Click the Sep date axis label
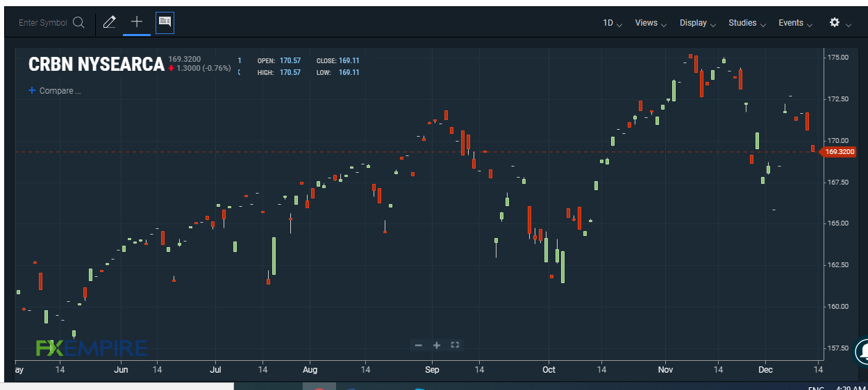This screenshot has width=868, height=390. 432,370
